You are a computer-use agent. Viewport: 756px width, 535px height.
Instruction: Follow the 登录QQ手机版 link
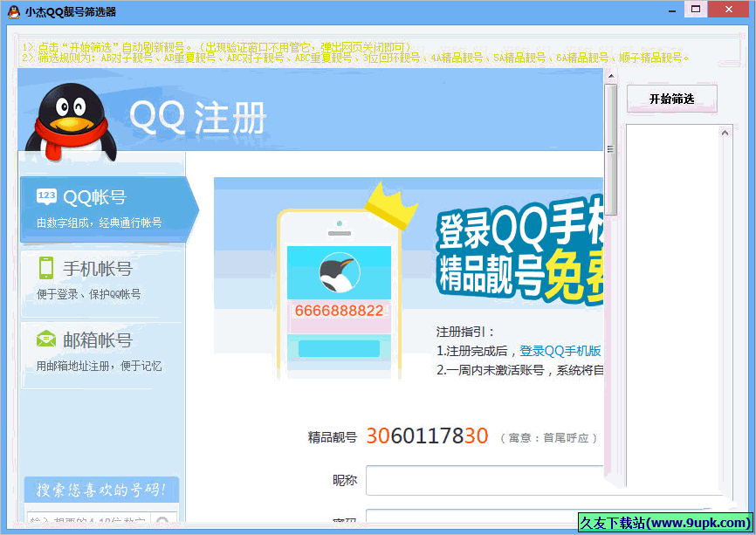click(560, 351)
